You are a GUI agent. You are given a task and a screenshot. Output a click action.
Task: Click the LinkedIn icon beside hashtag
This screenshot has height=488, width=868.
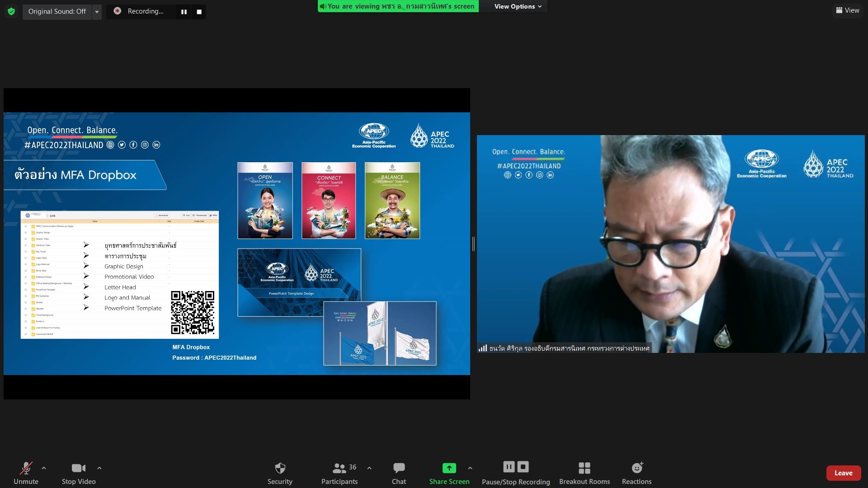click(156, 145)
